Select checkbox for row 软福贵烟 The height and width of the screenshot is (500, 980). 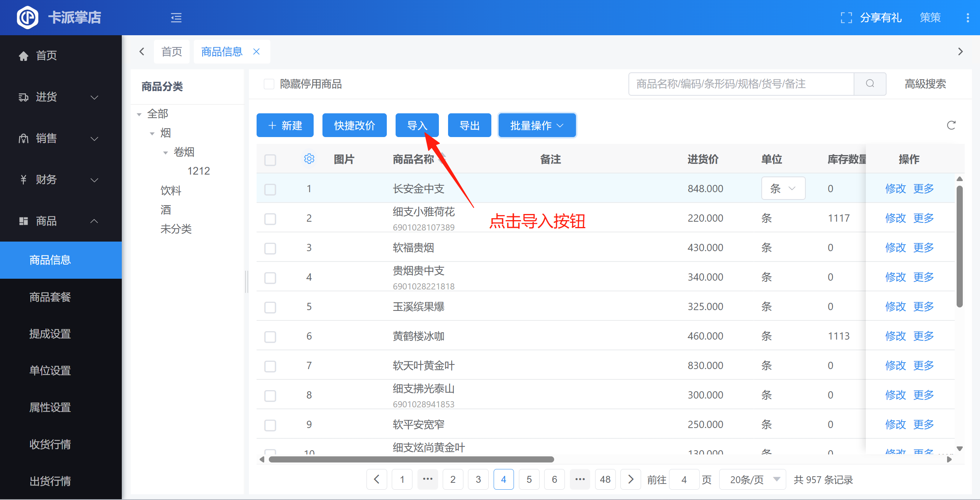click(270, 248)
